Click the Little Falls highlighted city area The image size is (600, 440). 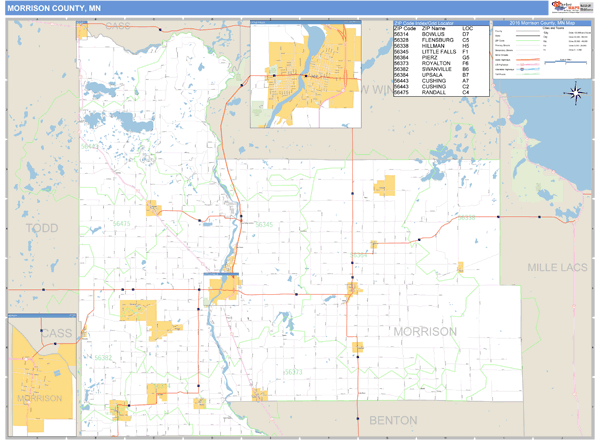pyautogui.click(x=224, y=289)
